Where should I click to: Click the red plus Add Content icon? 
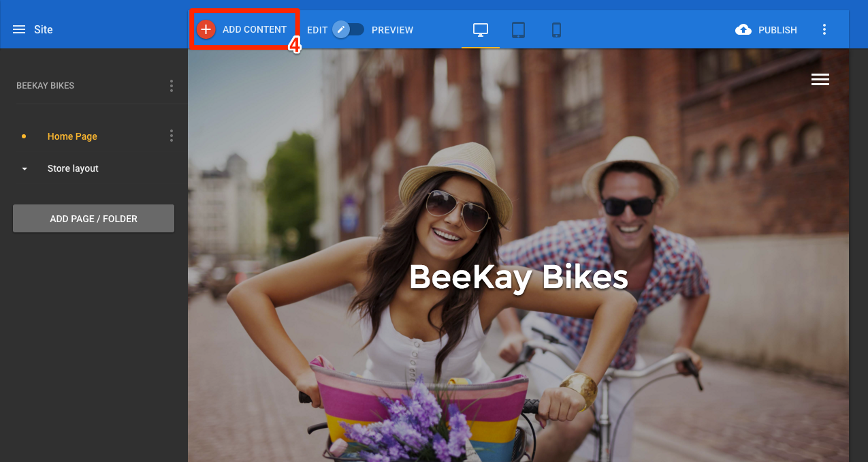tap(206, 29)
